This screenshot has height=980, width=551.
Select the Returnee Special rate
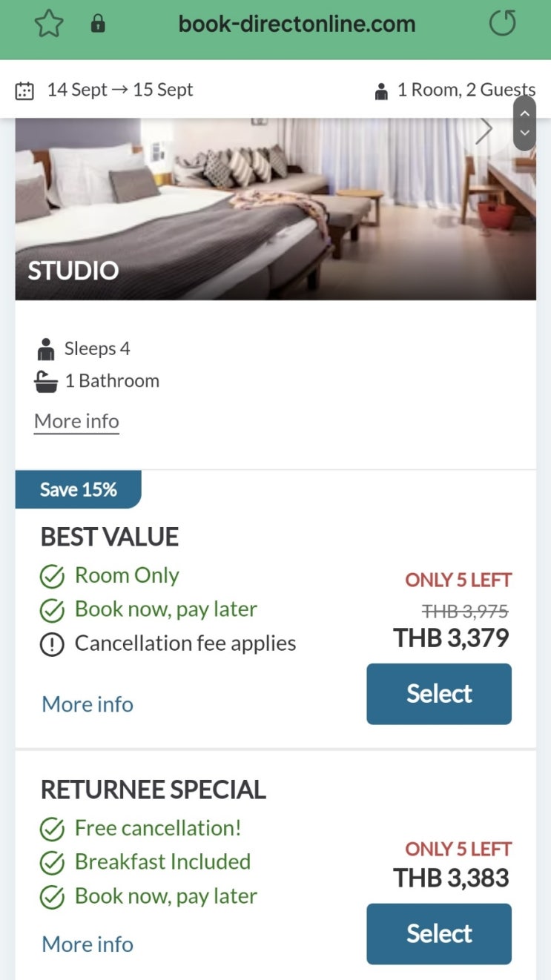click(x=439, y=934)
